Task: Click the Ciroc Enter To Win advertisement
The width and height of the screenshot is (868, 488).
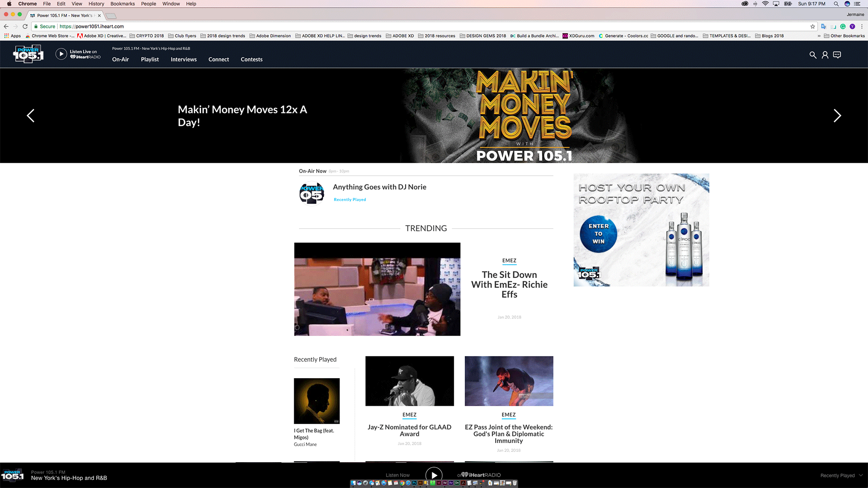Action: (641, 230)
